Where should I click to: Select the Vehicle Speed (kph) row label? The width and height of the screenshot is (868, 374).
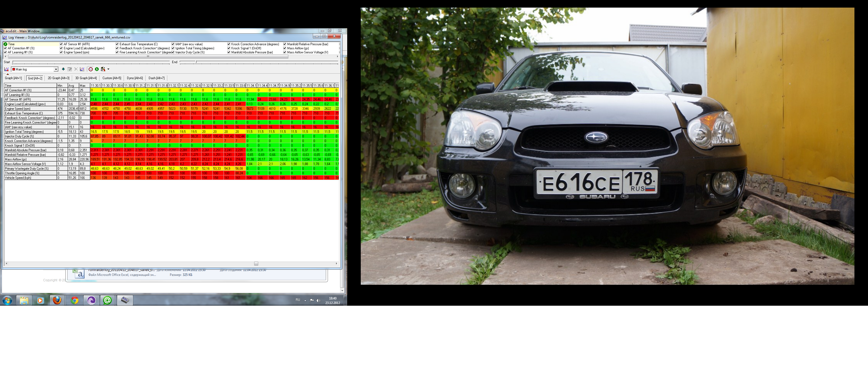[30, 178]
